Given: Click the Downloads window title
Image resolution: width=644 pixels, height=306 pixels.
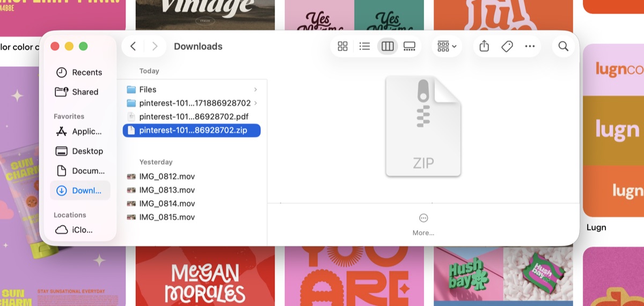Looking at the screenshot, I should pyautogui.click(x=198, y=46).
